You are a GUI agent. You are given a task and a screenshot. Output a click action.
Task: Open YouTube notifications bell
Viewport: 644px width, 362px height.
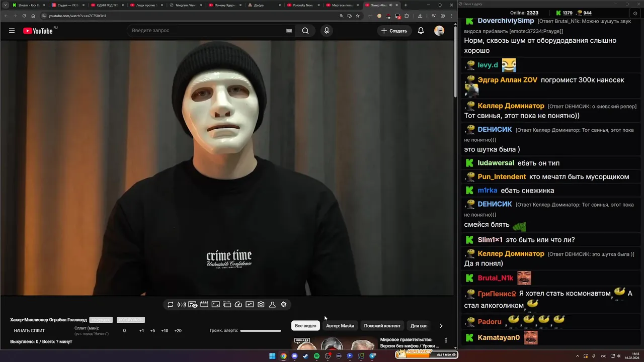click(421, 31)
